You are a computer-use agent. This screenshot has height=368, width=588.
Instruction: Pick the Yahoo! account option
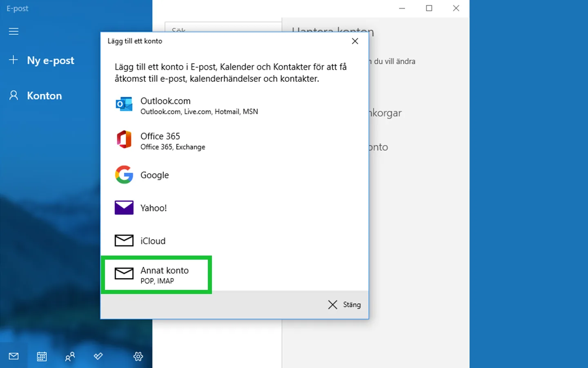coord(154,208)
